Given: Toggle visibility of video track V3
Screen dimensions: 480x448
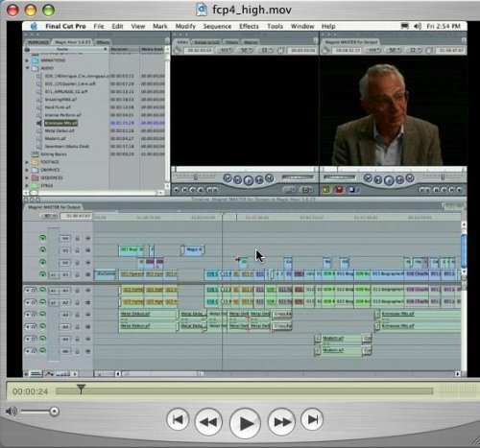Looking at the screenshot, I should click(x=42, y=250).
